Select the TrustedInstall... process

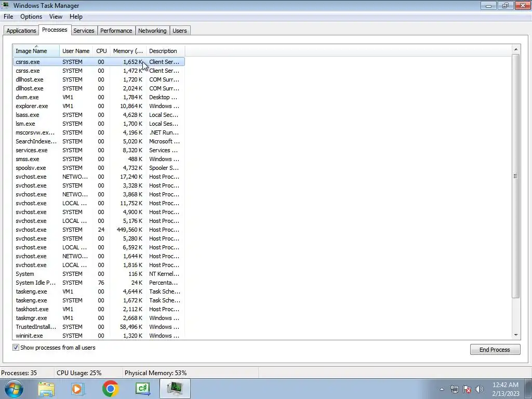point(99,326)
